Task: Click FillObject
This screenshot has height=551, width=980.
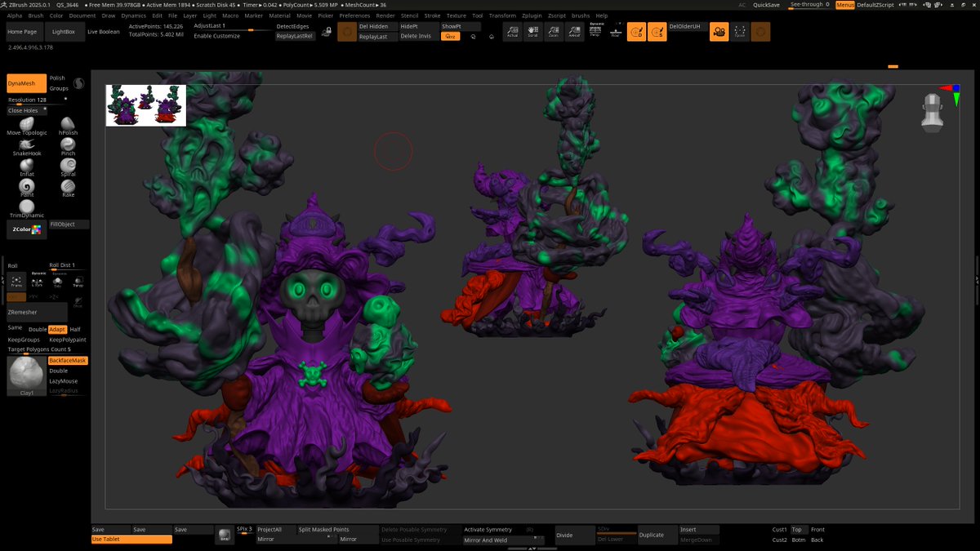Action: (69, 224)
